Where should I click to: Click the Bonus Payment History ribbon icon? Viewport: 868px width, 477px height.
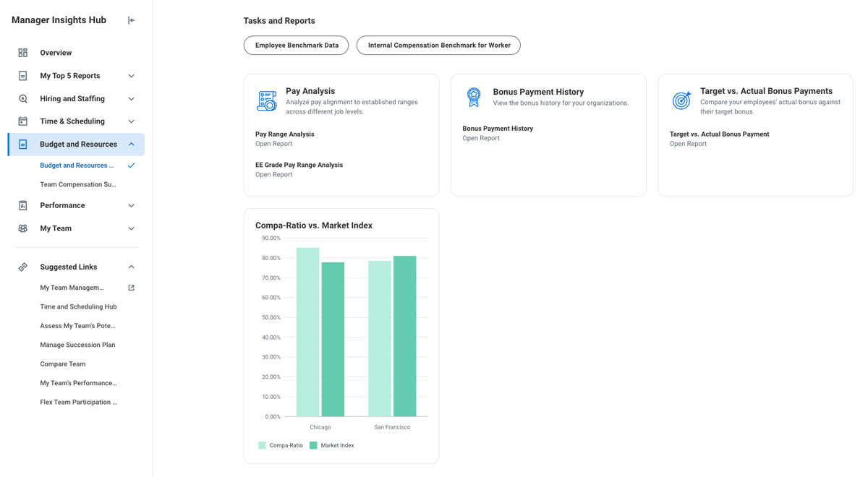[474, 98]
